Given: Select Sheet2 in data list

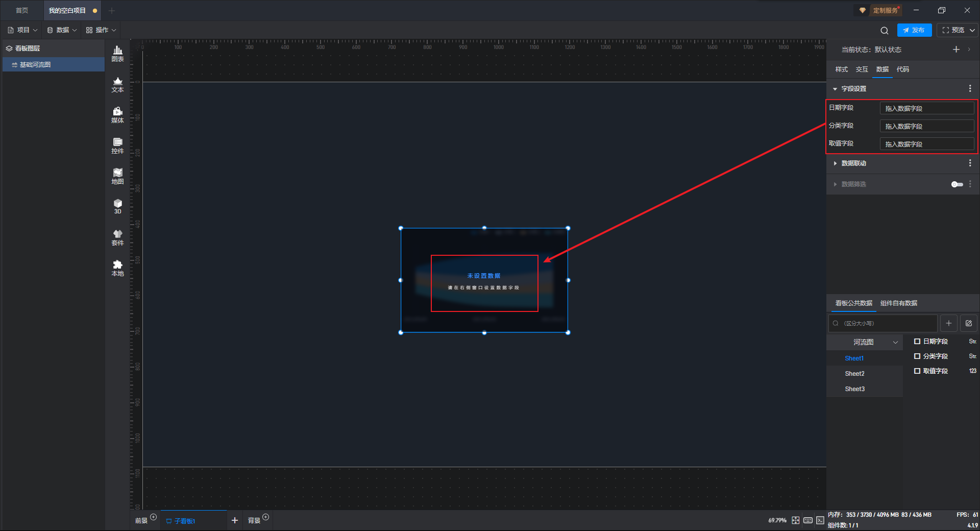Looking at the screenshot, I should tap(865, 374).
